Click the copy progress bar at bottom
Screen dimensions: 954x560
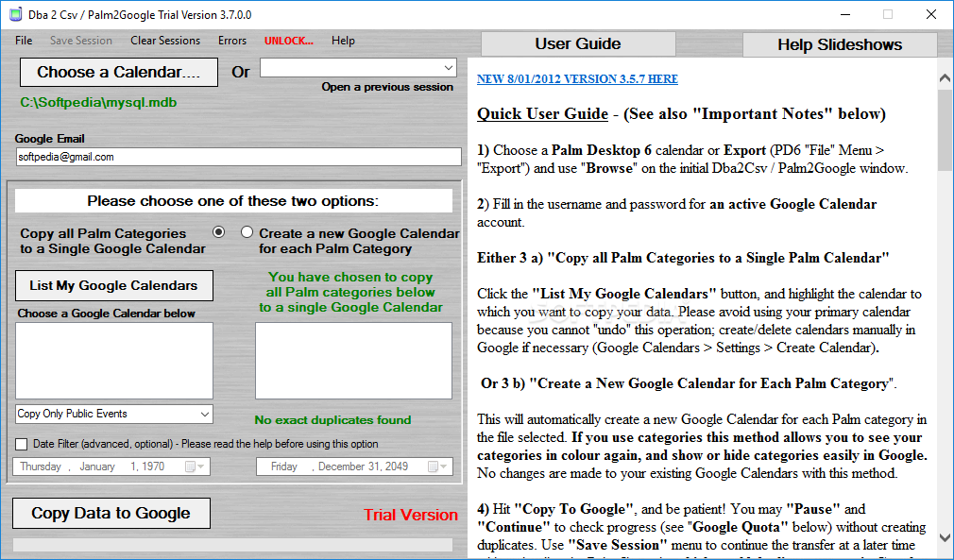tap(232, 544)
